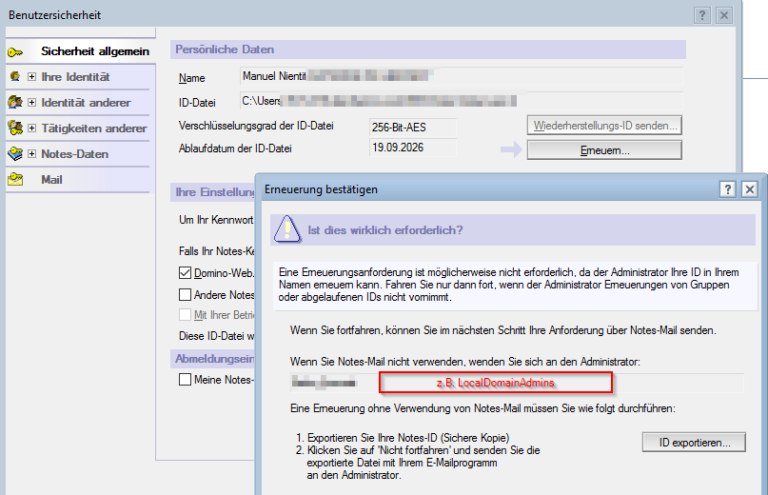Close the Erneuerung bestätigen dialog
Image resolution: width=768 pixels, height=495 pixels.
click(x=749, y=189)
